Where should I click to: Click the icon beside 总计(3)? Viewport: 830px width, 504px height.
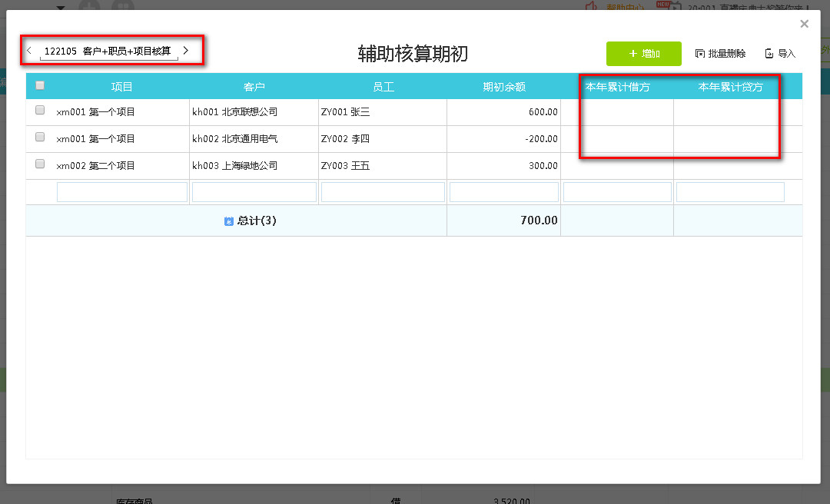click(x=228, y=221)
